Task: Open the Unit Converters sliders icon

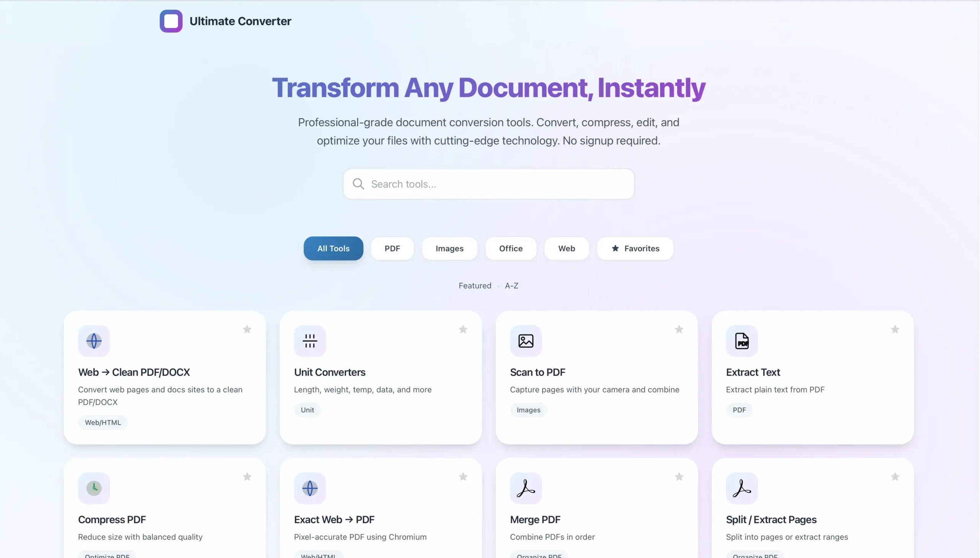Action: [310, 341]
